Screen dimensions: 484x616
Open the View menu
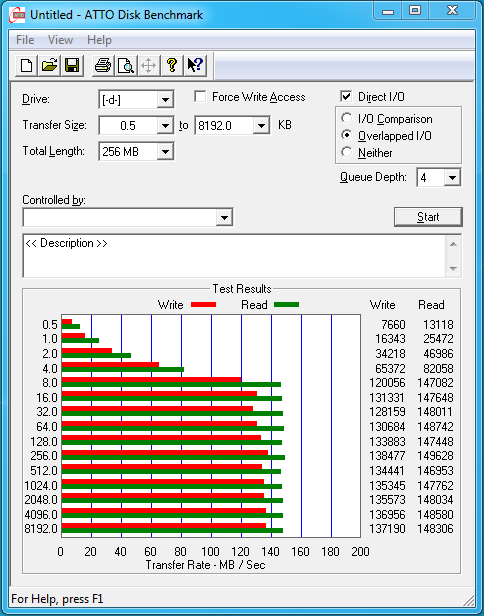pos(60,40)
